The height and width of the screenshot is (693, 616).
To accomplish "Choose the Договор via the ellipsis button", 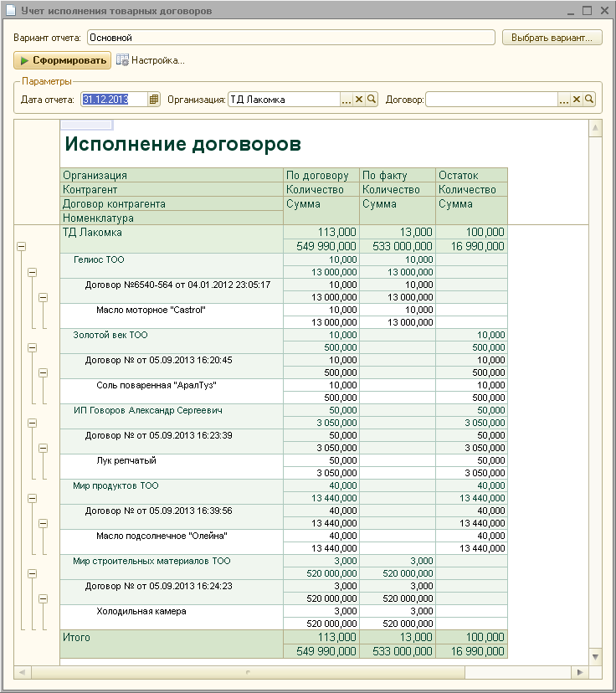I will click(x=564, y=100).
